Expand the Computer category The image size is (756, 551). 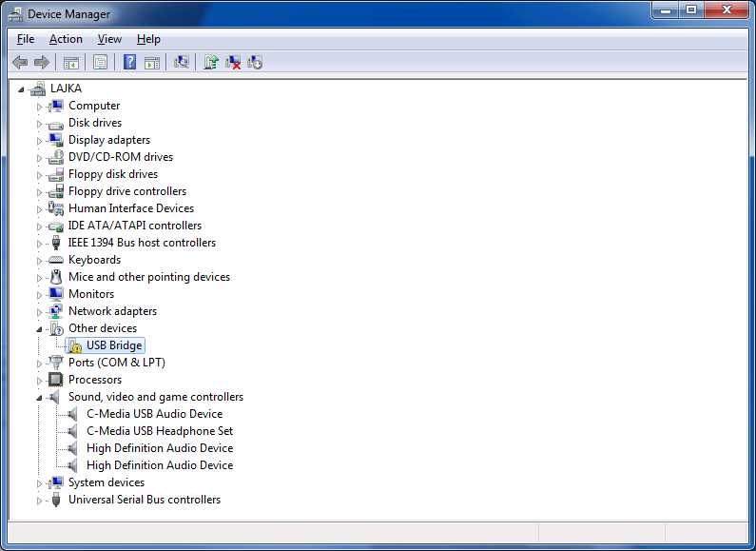click(40, 107)
